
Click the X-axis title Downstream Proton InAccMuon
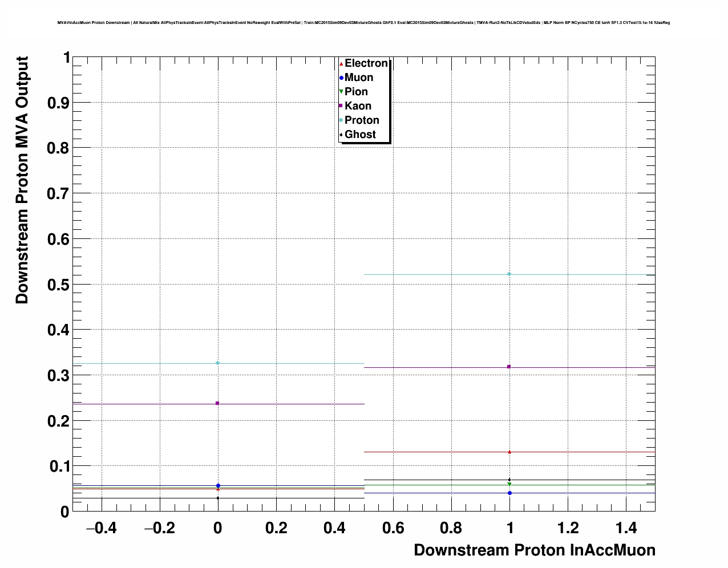pos(534,550)
